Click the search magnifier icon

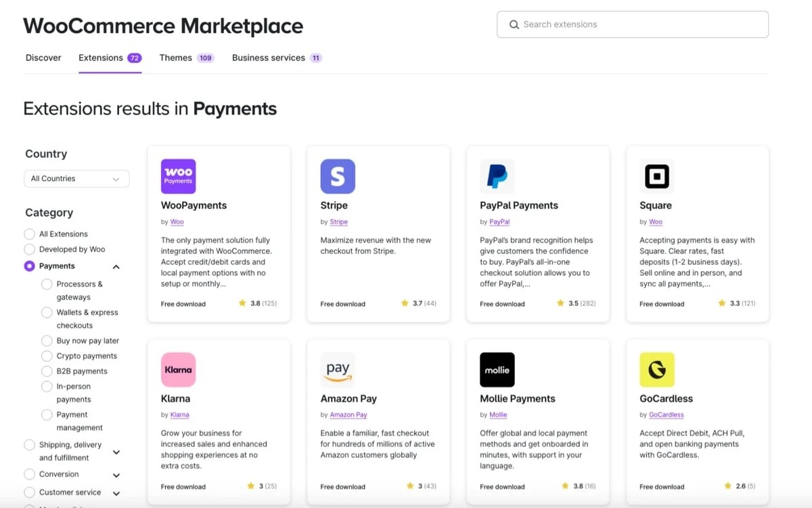514,24
